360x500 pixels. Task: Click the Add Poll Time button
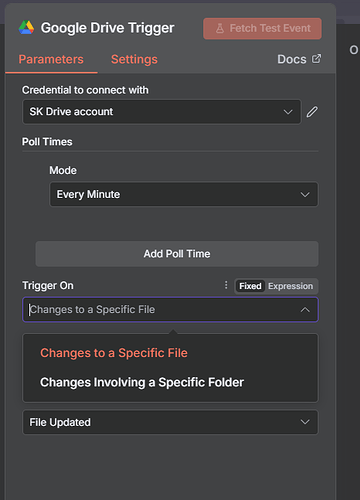(x=177, y=254)
